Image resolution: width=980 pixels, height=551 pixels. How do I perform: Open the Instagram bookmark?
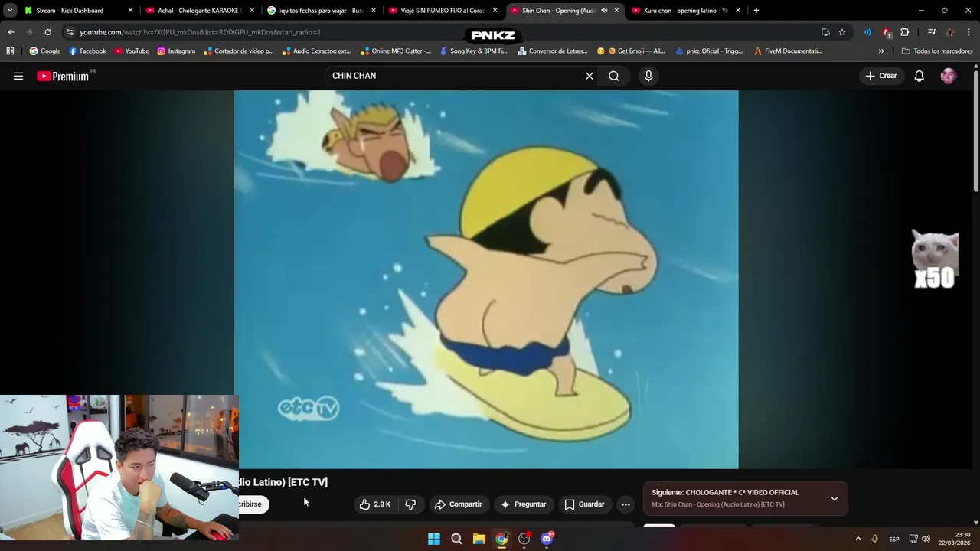coord(176,51)
